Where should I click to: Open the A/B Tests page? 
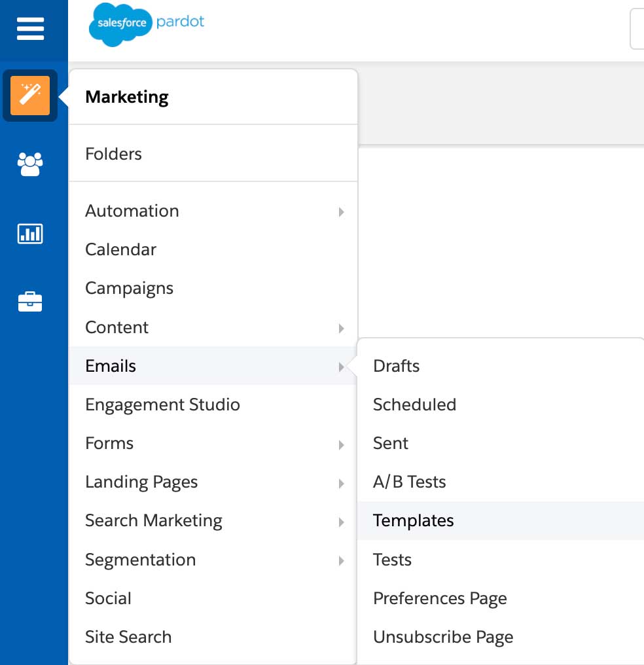[x=409, y=482]
